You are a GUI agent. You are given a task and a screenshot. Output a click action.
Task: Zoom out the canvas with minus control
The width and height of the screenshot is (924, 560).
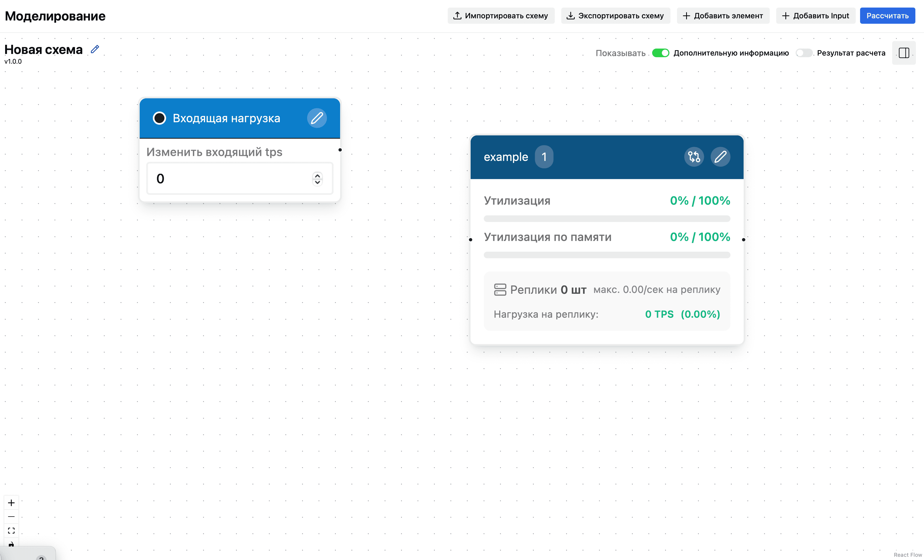(11, 517)
